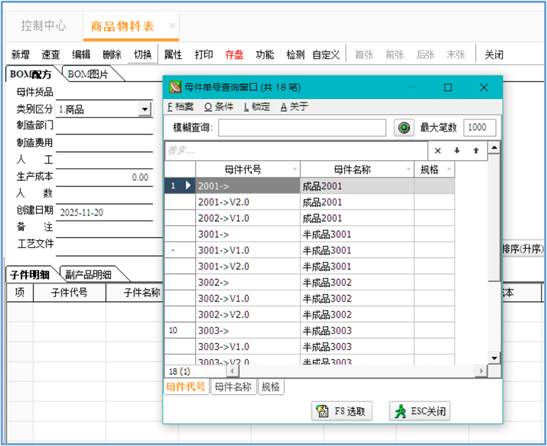The width and height of the screenshot is (547, 446).
Task: Open the 类别区分 dropdown
Action: pyautogui.click(x=144, y=109)
